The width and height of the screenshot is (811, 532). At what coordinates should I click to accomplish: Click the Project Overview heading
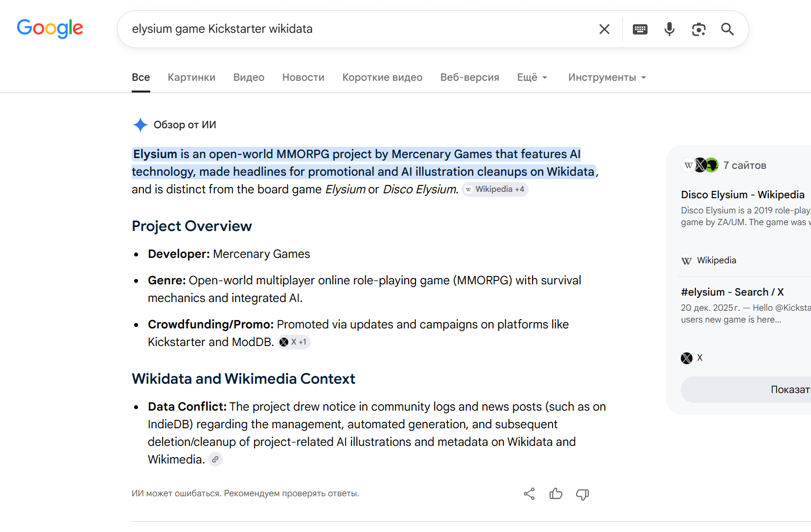pos(192,226)
